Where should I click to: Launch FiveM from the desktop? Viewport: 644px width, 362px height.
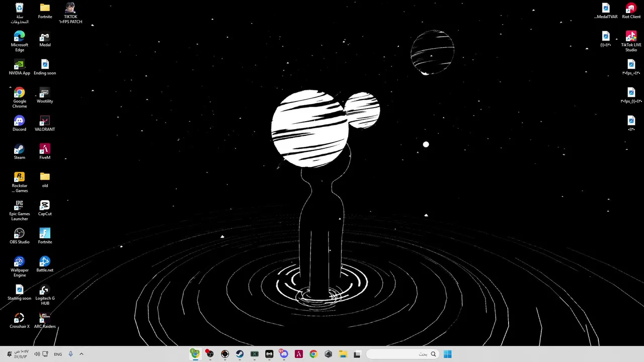(45, 151)
